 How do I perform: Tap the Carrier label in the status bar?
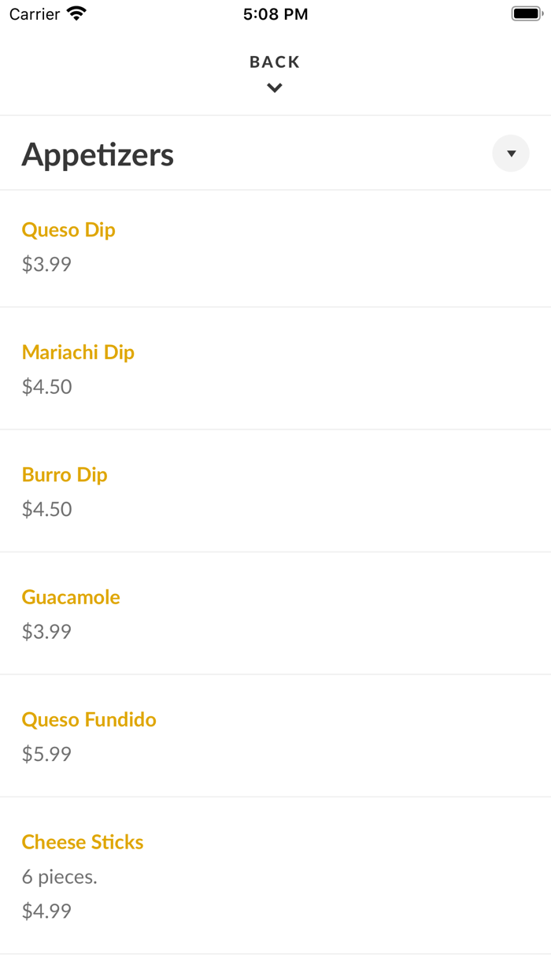tap(31, 13)
